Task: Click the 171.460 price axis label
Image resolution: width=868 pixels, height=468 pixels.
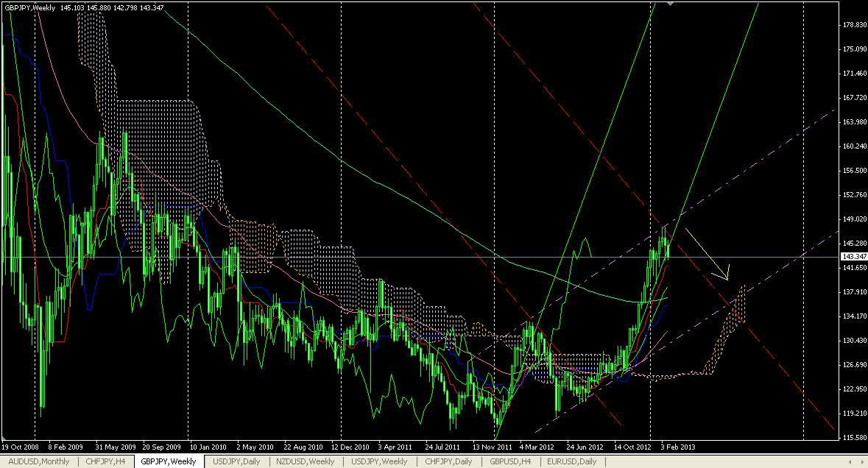Action: pos(855,73)
